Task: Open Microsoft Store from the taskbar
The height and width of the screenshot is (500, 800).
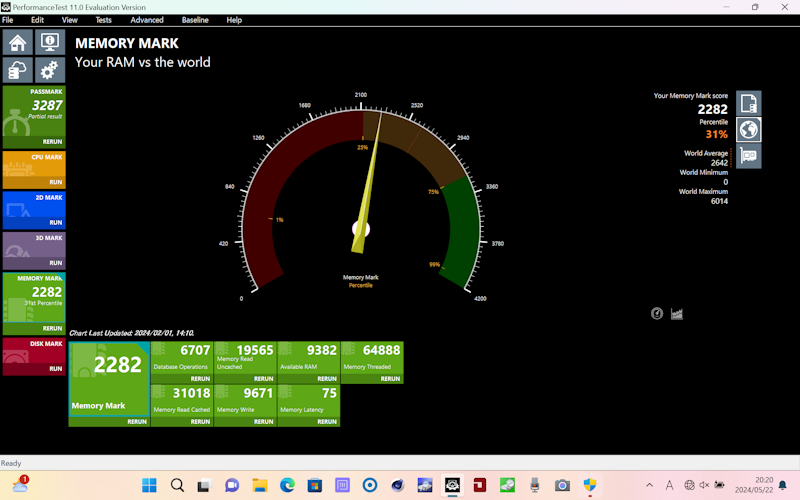Action: coord(315,485)
